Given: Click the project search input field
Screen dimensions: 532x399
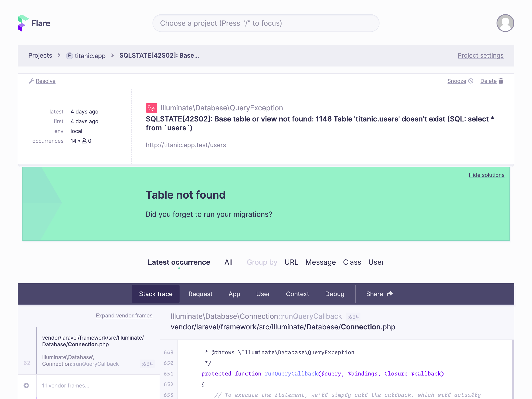Looking at the screenshot, I should pyautogui.click(x=266, y=23).
